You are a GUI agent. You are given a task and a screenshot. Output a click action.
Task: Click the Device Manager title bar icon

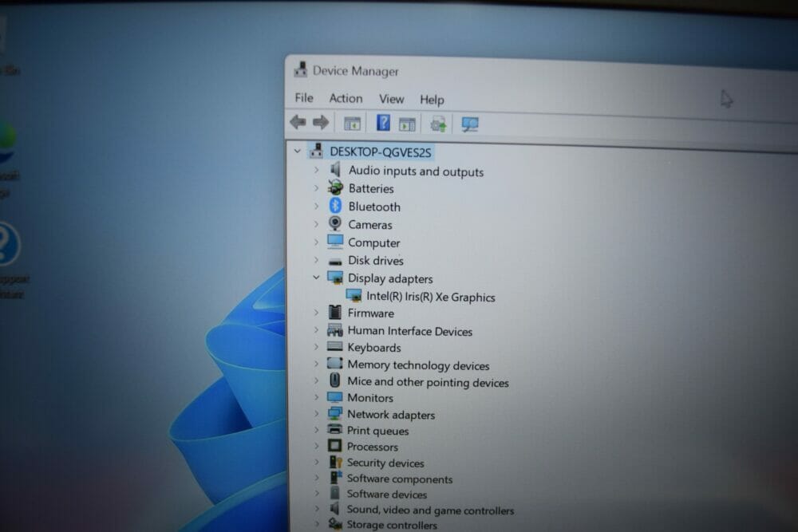point(301,69)
